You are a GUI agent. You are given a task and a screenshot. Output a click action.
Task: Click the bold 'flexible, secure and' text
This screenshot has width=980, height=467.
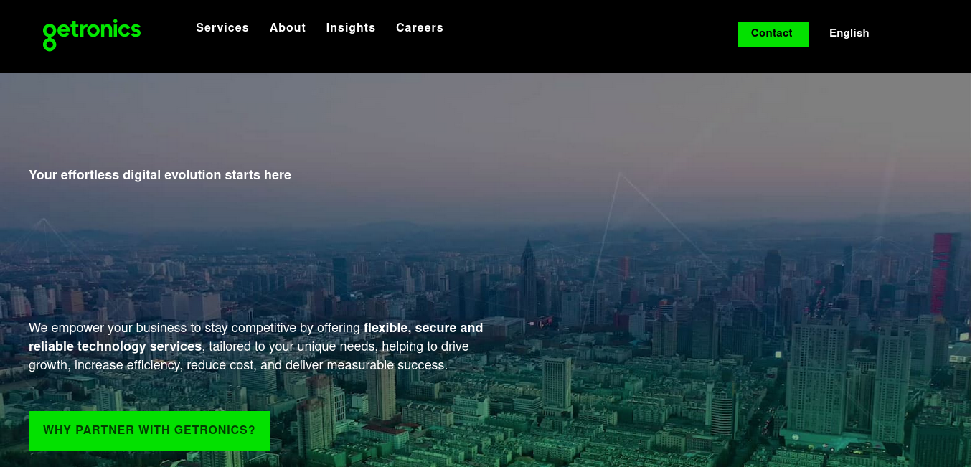pyautogui.click(x=423, y=328)
